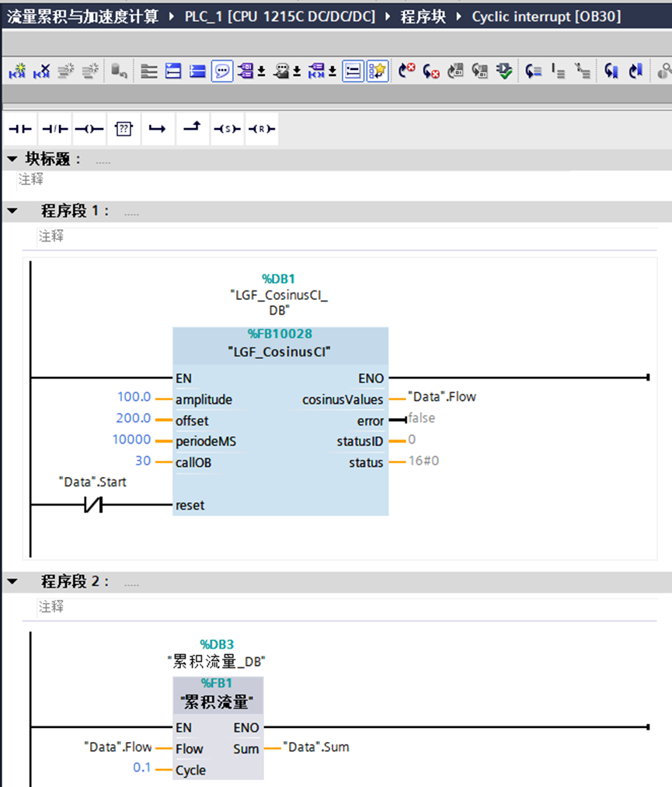
Task: Click the Insert network toolbar icon
Action: pyautogui.click(x=17, y=71)
